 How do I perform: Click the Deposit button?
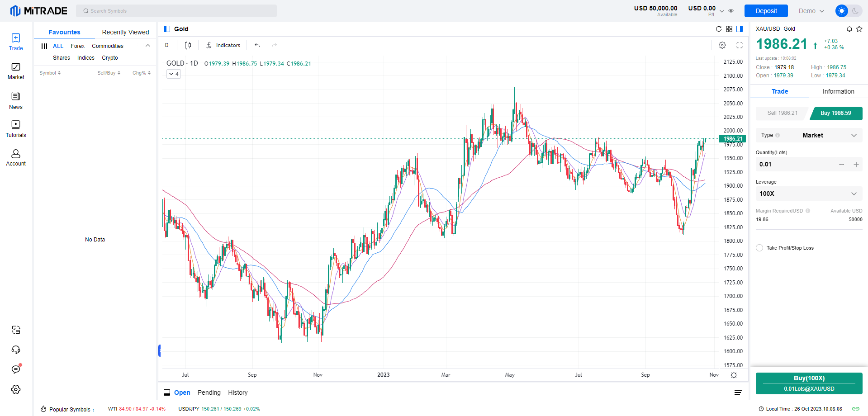tap(766, 11)
